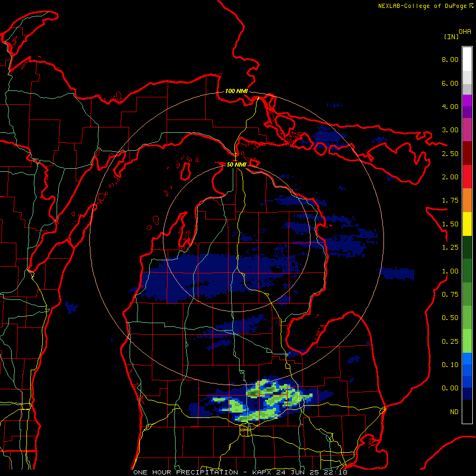Click the darkest green 1.25 legend band

tap(467, 248)
